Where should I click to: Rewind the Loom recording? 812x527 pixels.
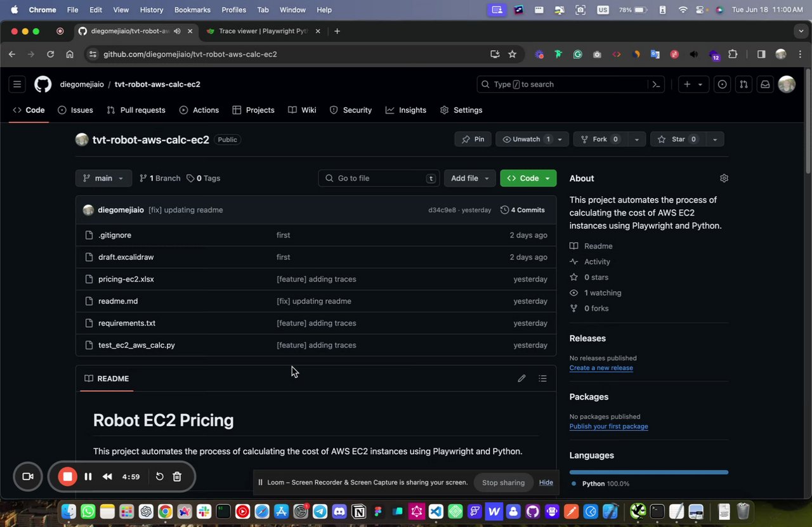[x=107, y=477]
